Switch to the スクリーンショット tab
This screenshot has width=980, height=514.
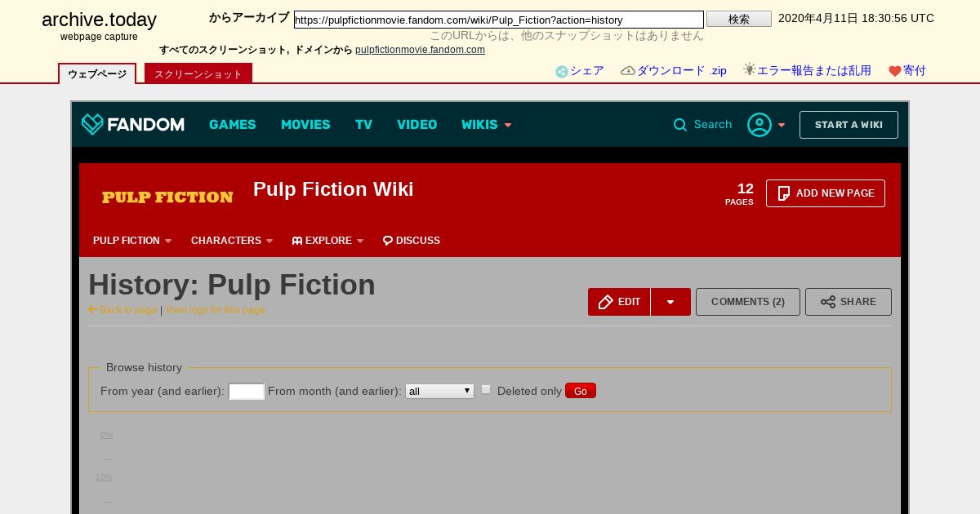(x=198, y=73)
